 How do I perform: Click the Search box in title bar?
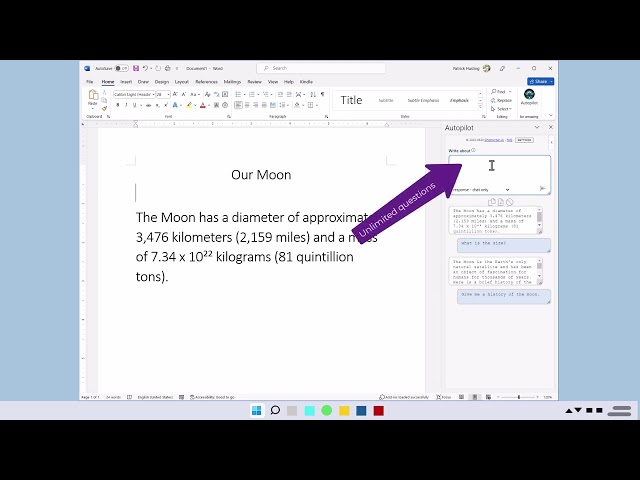coord(321,68)
